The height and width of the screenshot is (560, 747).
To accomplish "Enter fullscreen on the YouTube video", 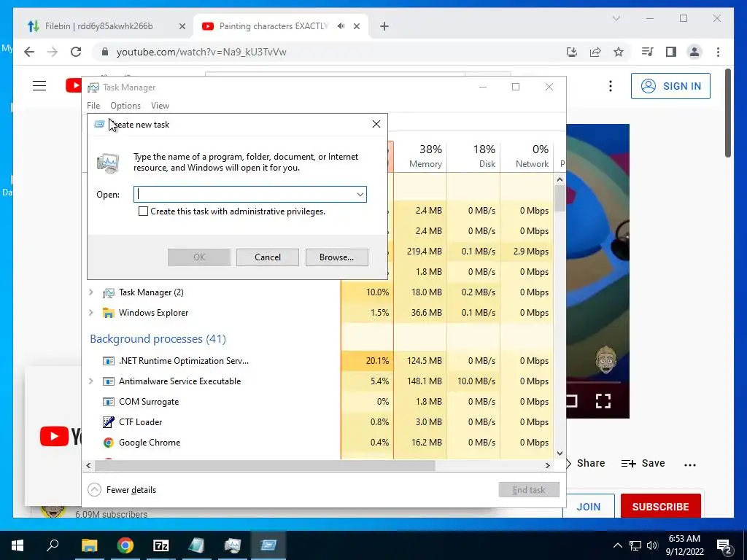I will coord(603,401).
